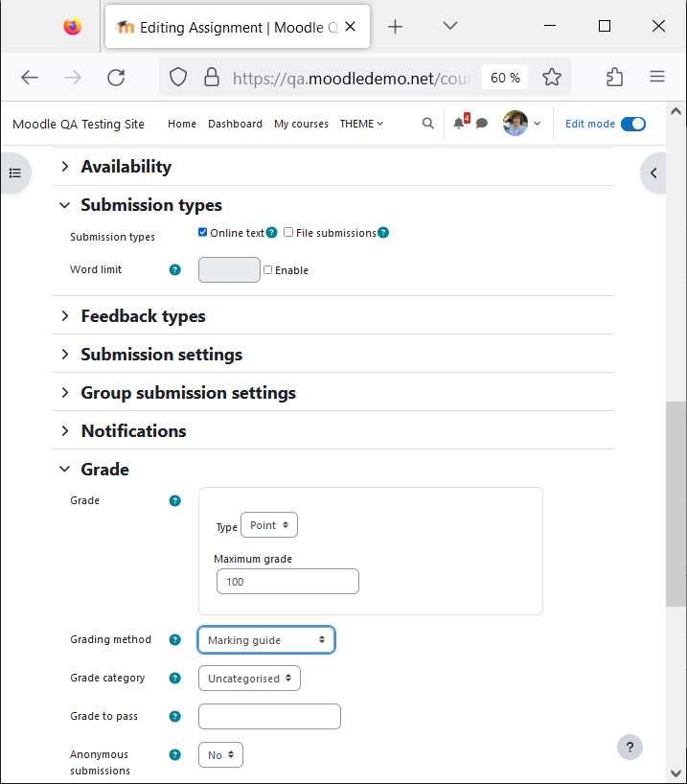The width and height of the screenshot is (687, 784).
Task: Uncheck the Online text checkbox
Action: pyautogui.click(x=202, y=232)
